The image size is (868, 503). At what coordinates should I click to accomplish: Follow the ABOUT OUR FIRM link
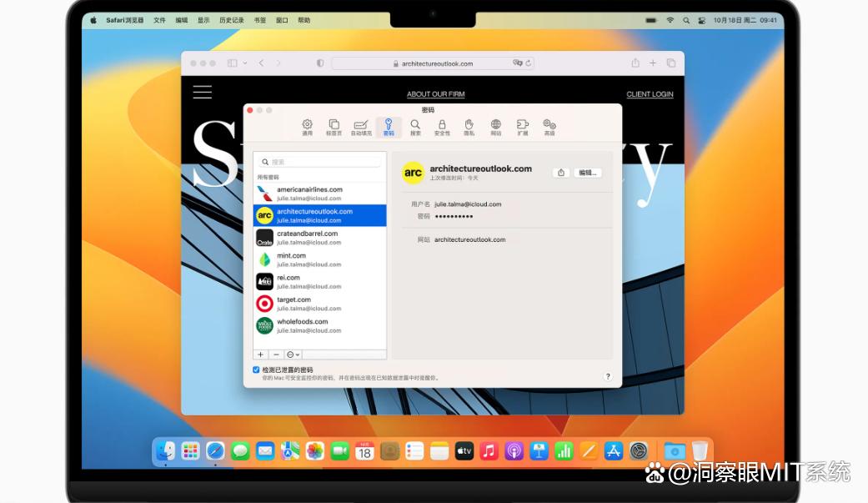click(x=435, y=94)
